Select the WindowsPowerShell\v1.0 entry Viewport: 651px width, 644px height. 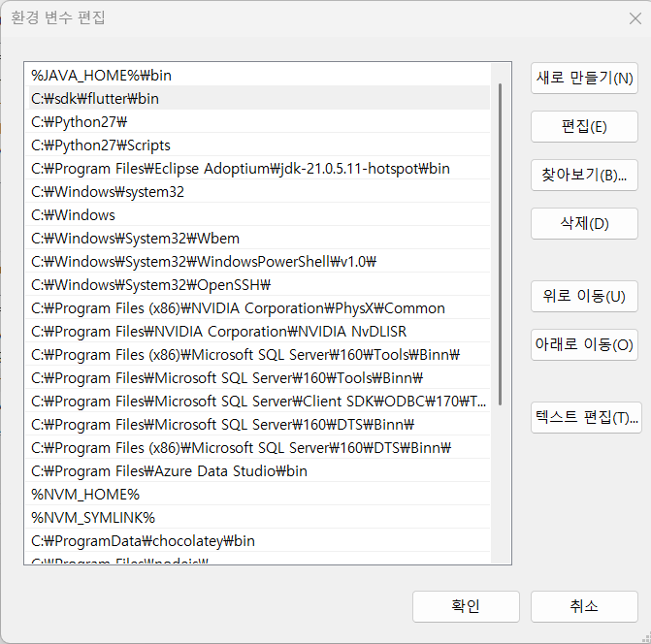point(258,262)
